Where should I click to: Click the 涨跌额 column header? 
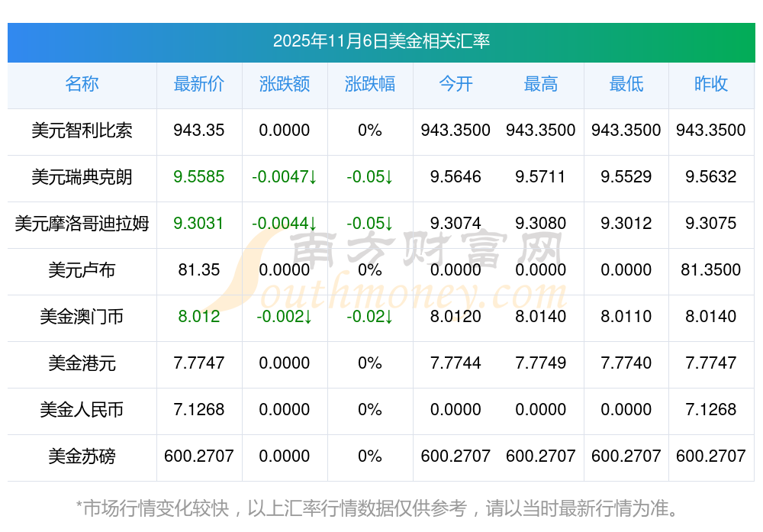[x=285, y=84]
